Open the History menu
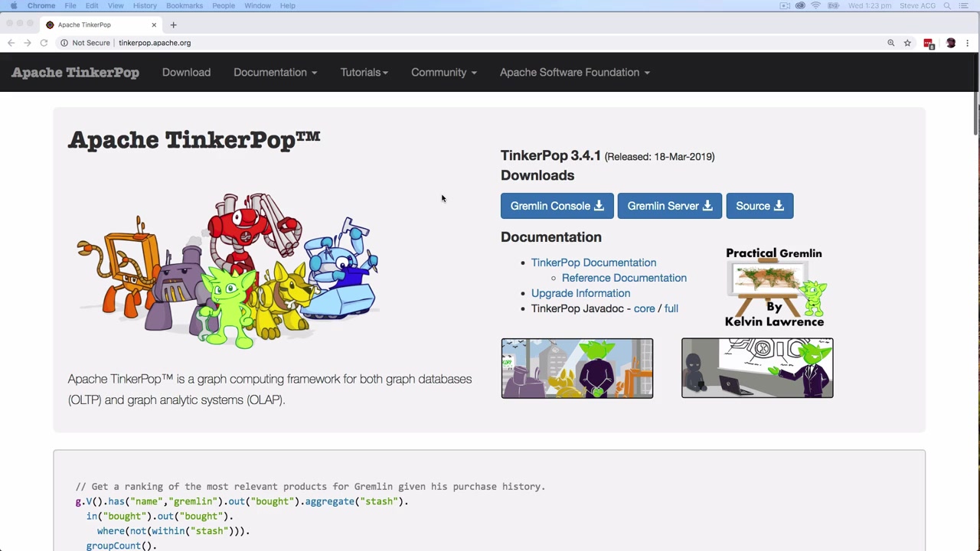980x551 pixels. click(145, 5)
